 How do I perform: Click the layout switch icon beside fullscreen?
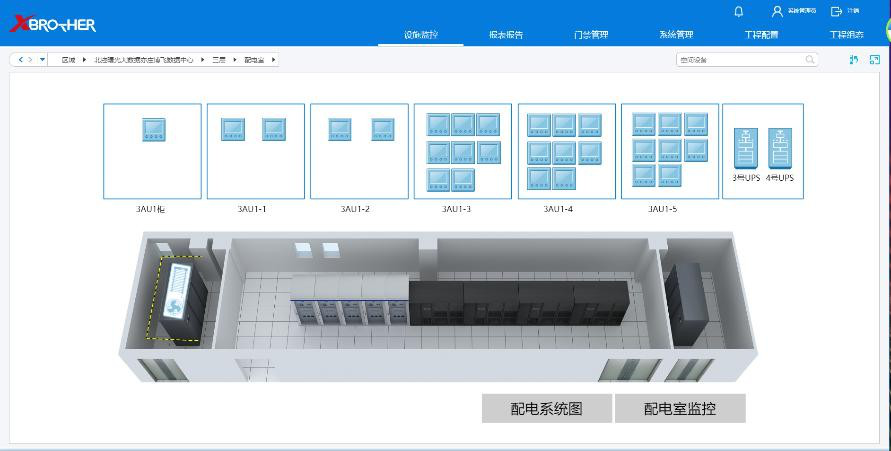854,60
